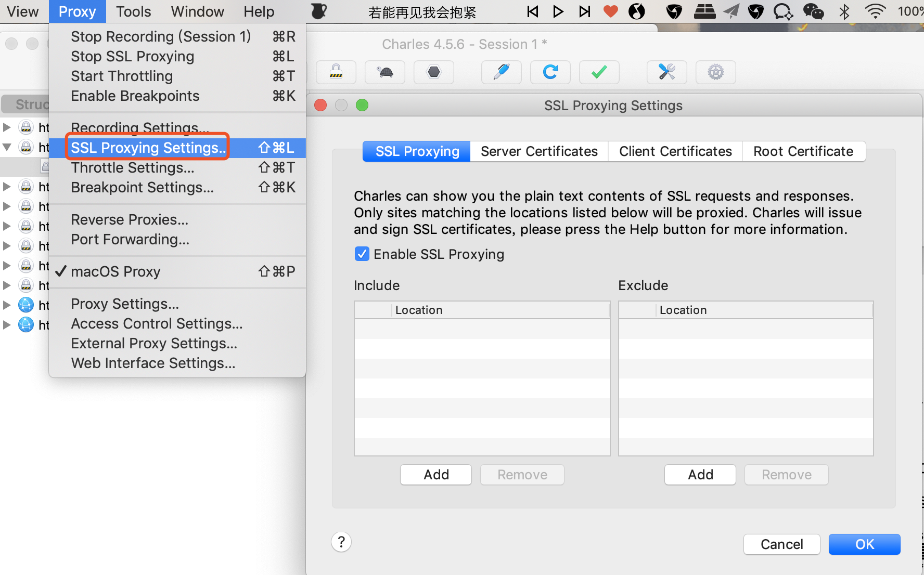Open the tools wrench toolbar icon
This screenshot has width=924, height=575.
667,72
